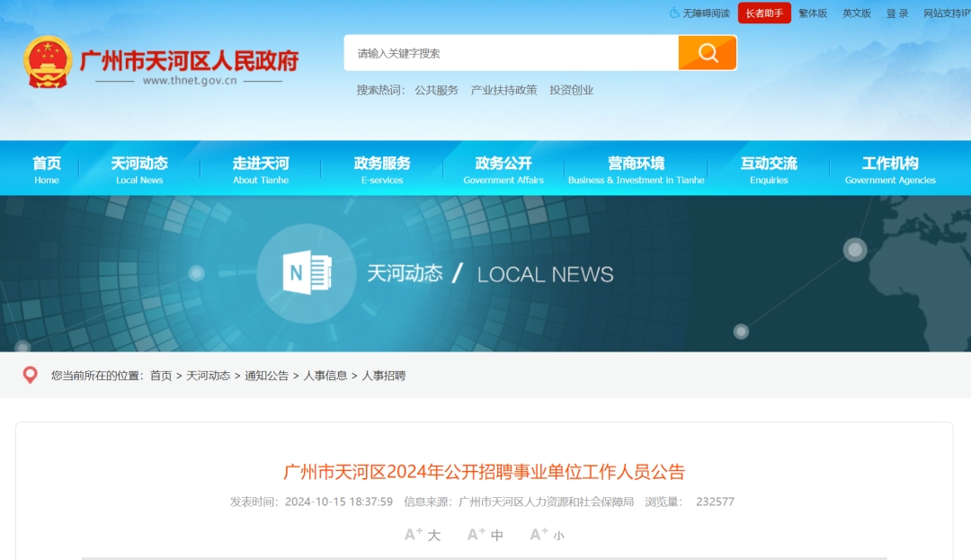Click the Local News notebook icon

307,272
